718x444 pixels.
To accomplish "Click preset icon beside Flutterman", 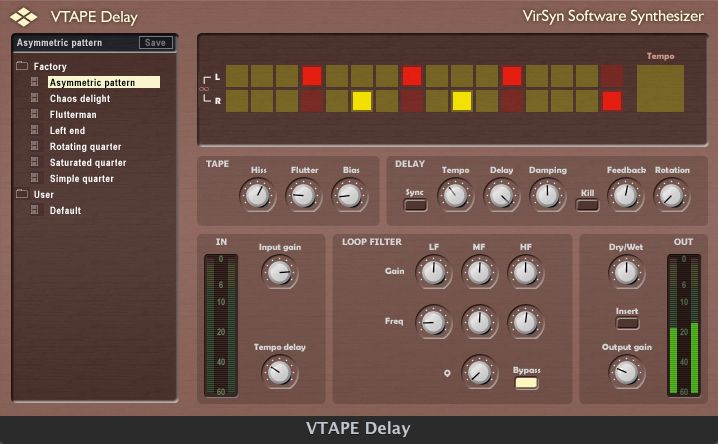I will (x=34, y=114).
